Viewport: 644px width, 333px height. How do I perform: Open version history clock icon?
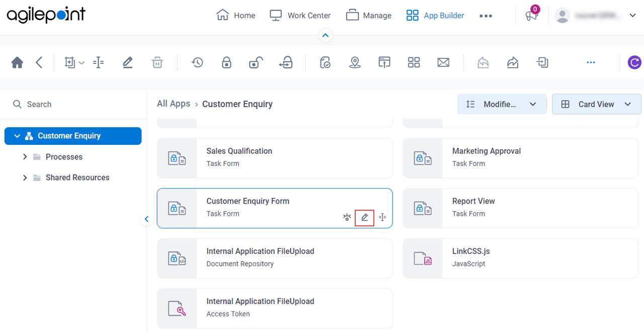click(x=197, y=62)
